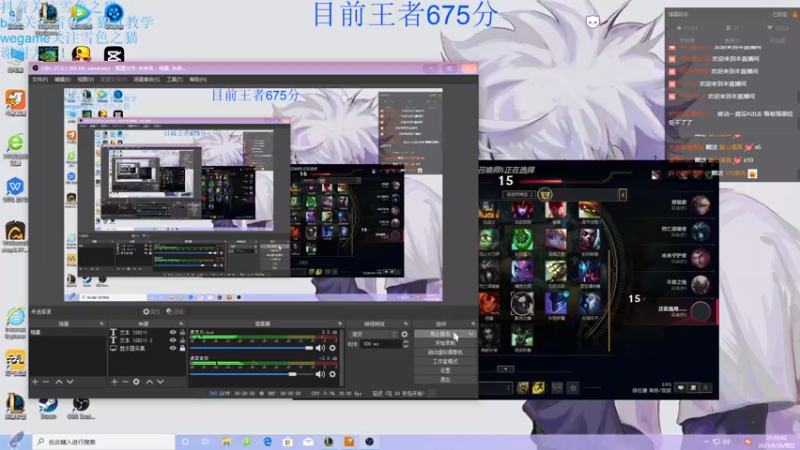Select the first summoner spell icon in champion select
The image size is (800, 450).
tap(522, 388)
